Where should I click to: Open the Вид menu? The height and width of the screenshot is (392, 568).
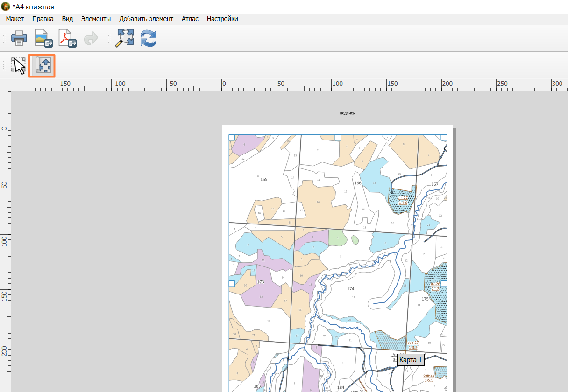[x=68, y=19]
